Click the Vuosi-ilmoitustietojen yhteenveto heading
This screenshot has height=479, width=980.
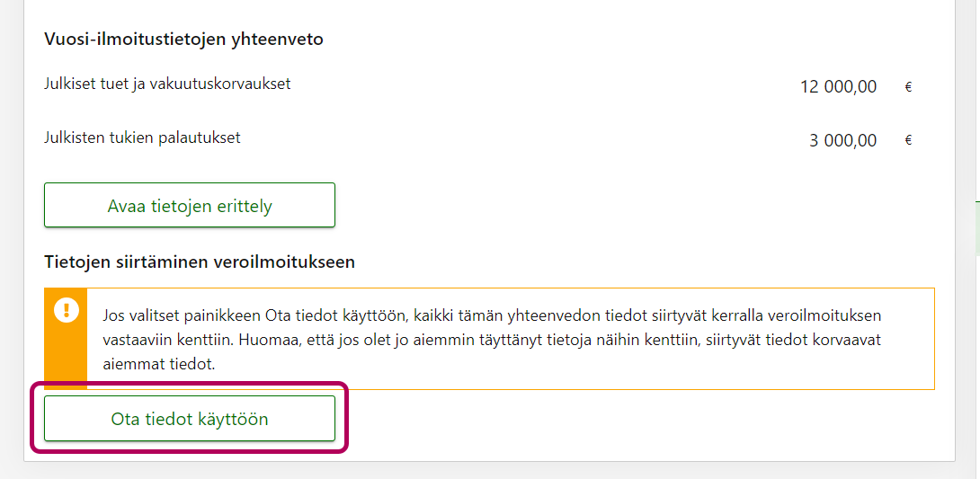click(x=183, y=40)
